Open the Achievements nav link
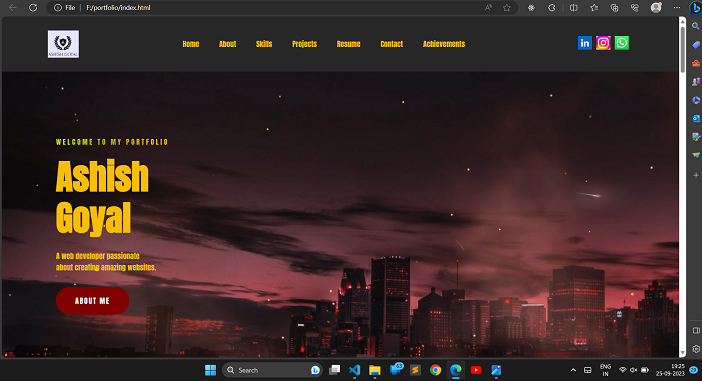Viewport: 702px width, 381px height. coord(444,44)
